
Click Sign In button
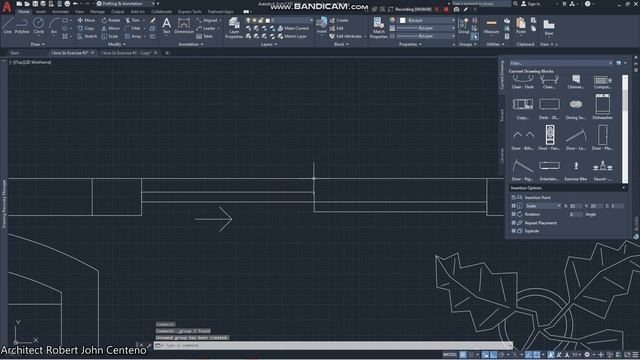click(x=530, y=4)
